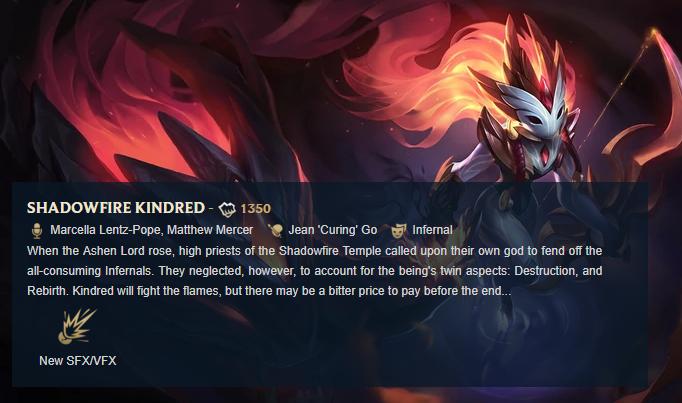Click the 1350 RP price
This screenshot has width=682, height=403.
[255, 209]
